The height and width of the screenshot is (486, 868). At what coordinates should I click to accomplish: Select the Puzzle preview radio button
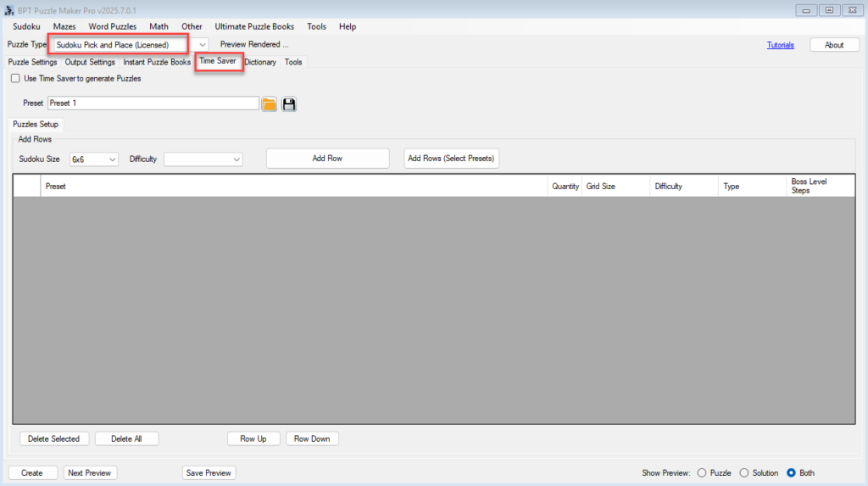click(x=702, y=472)
